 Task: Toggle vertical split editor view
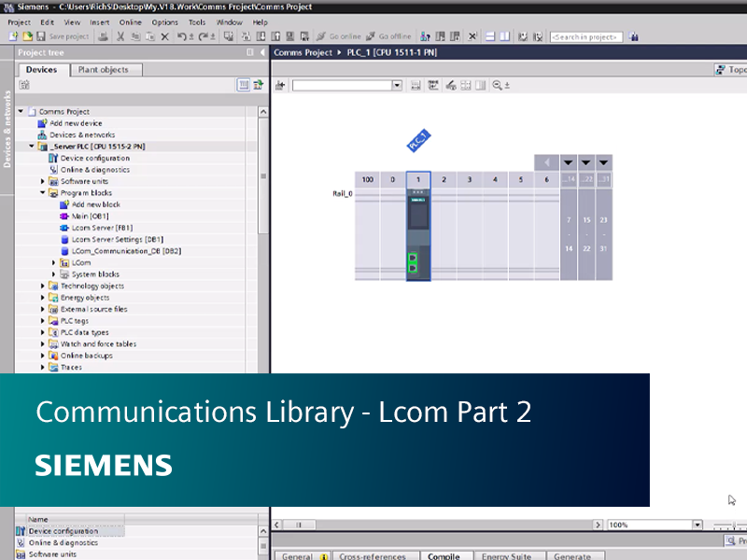click(504, 36)
